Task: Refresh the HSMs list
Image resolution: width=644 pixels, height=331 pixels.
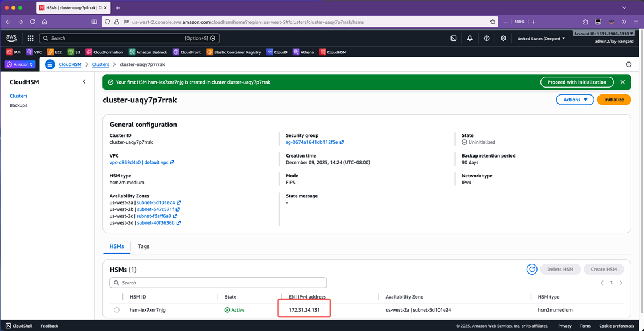Action: pyautogui.click(x=531, y=269)
